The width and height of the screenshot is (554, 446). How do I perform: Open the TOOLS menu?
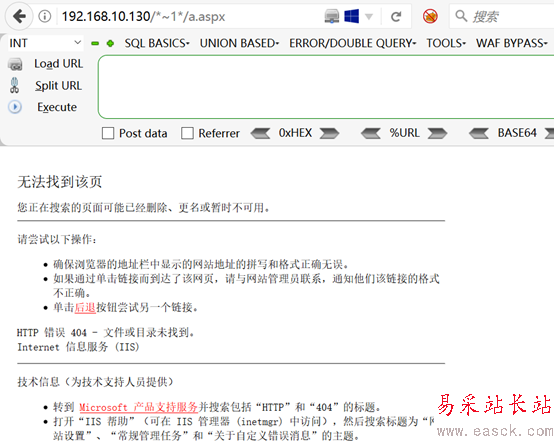[x=446, y=43]
